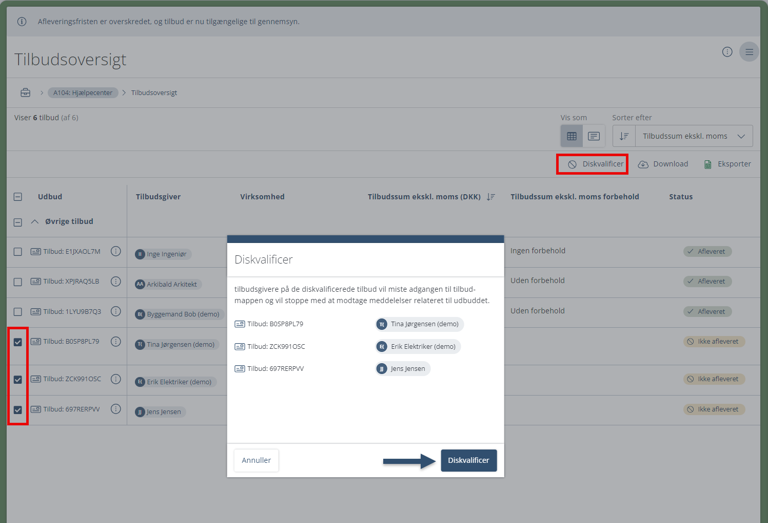This screenshot has height=523, width=768.
Task: Click the briefcase icon in the breadcrumb
Action: 25,93
